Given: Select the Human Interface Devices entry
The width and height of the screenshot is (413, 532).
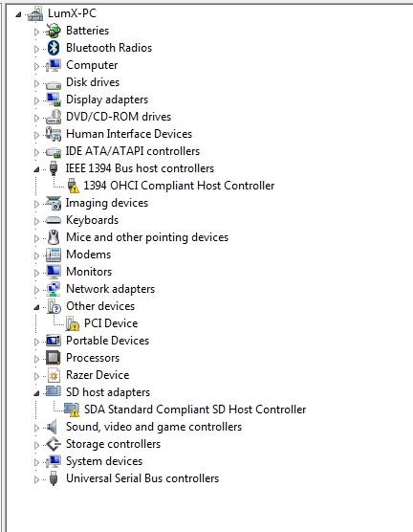Looking at the screenshot, I should coord(129,134).
